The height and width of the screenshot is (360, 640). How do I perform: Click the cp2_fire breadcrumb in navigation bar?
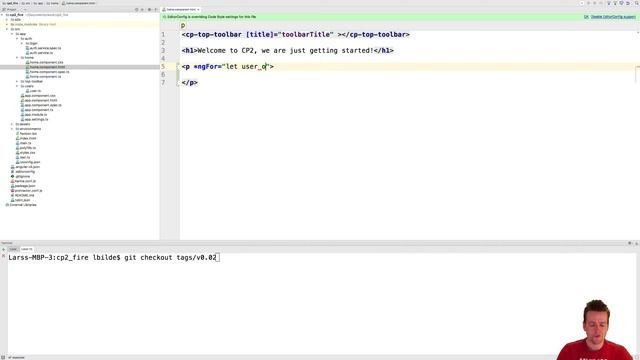[11, 3]
